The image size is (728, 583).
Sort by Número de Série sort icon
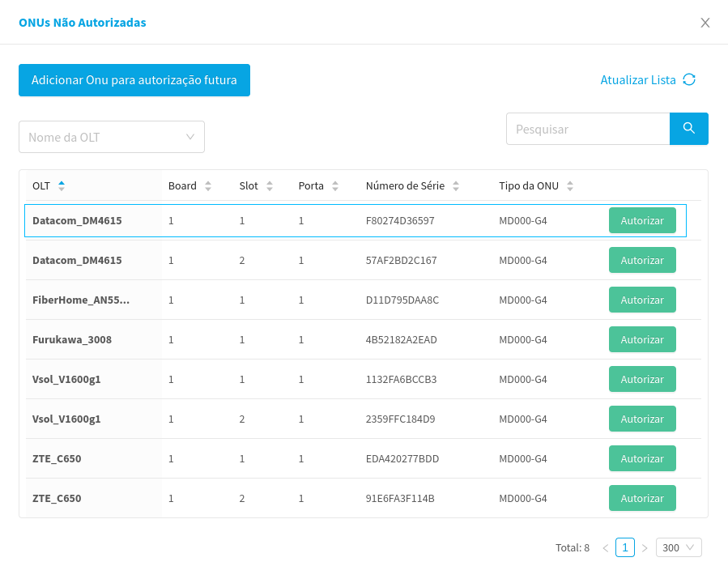456,186
